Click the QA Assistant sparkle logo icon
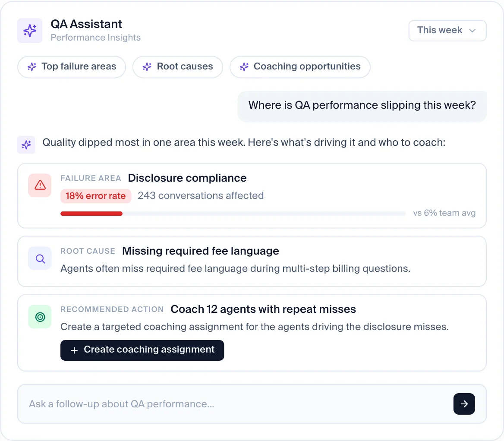The image size is (504, 441). (30, 31)
